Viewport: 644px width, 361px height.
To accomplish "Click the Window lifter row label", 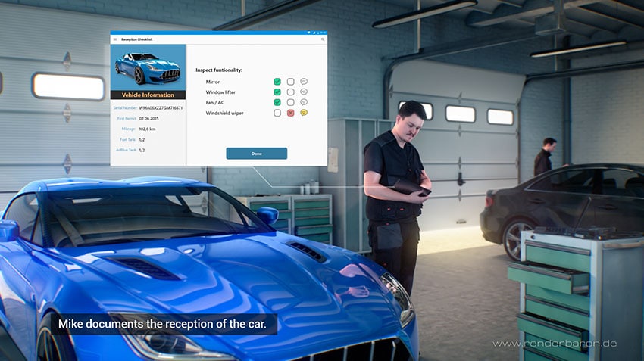I will [x=220, y=92].
